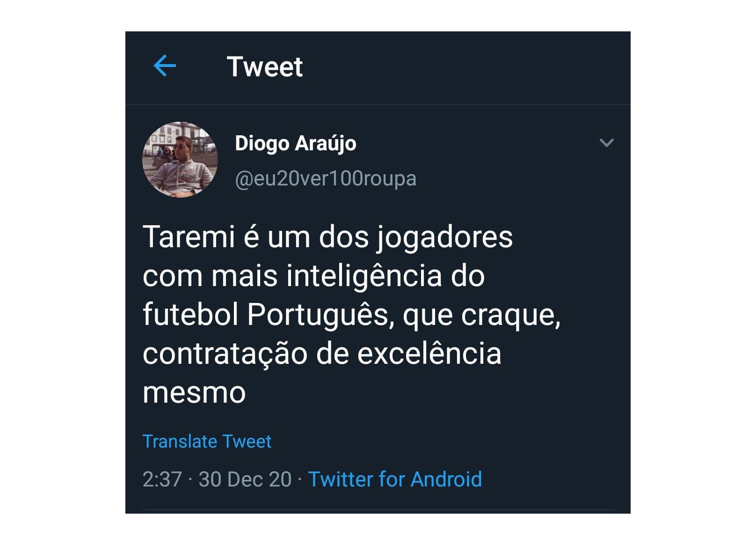Open the @eu20ver100roupa handle
This screenshot has width=756, height=545.
click(x=326, y=178)
